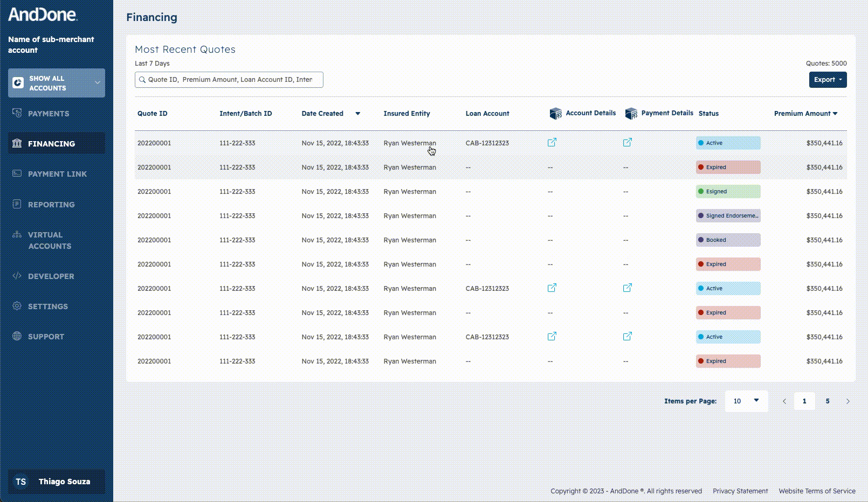
Task: Open Account Details link in first row
Action: click(x=552, y=143)
